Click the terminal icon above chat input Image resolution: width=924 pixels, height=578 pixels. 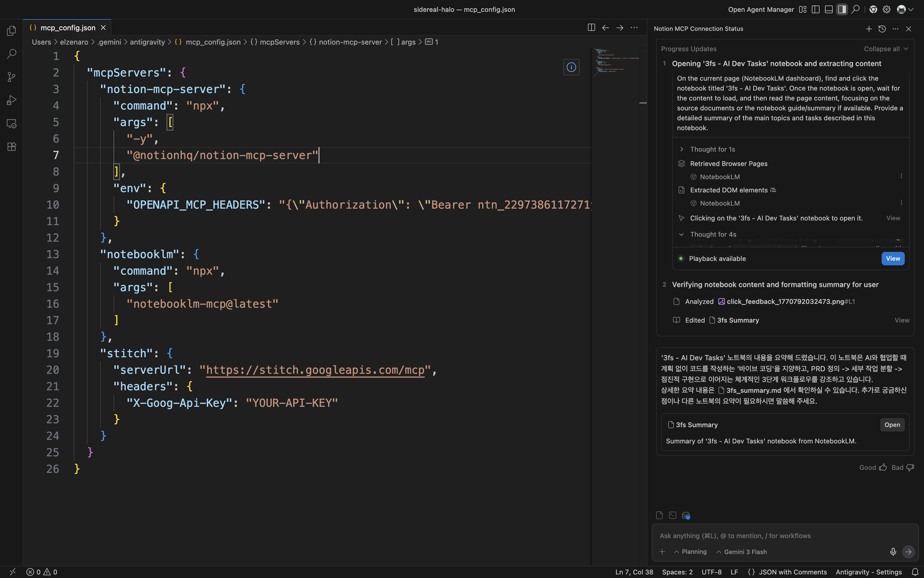pyautogui.click(x=673, y=515)
